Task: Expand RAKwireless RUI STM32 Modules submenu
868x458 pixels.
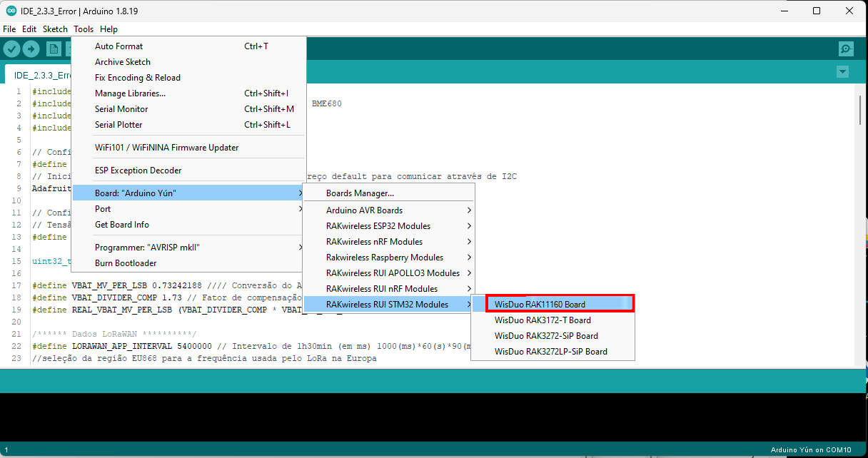Action: [389, 305]
